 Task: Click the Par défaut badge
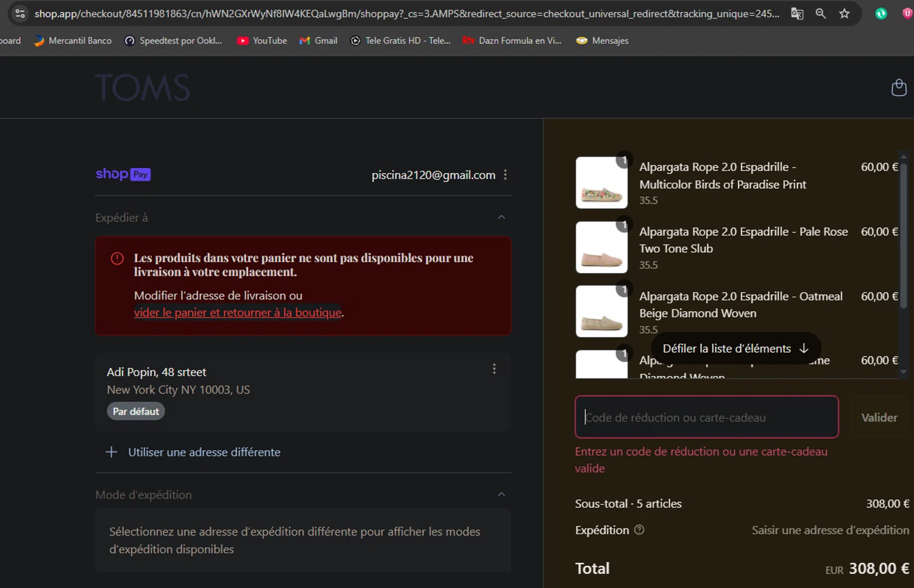(136, 411)
